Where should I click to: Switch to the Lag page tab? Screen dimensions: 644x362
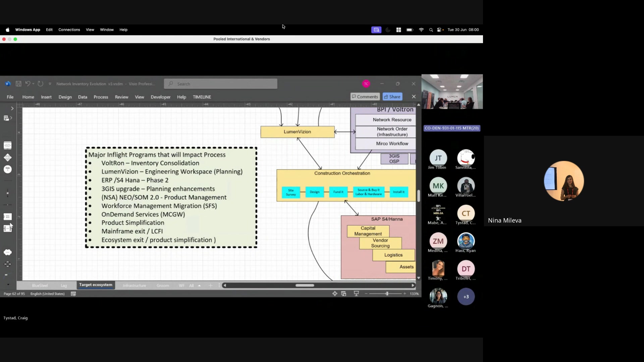(64, 286)
